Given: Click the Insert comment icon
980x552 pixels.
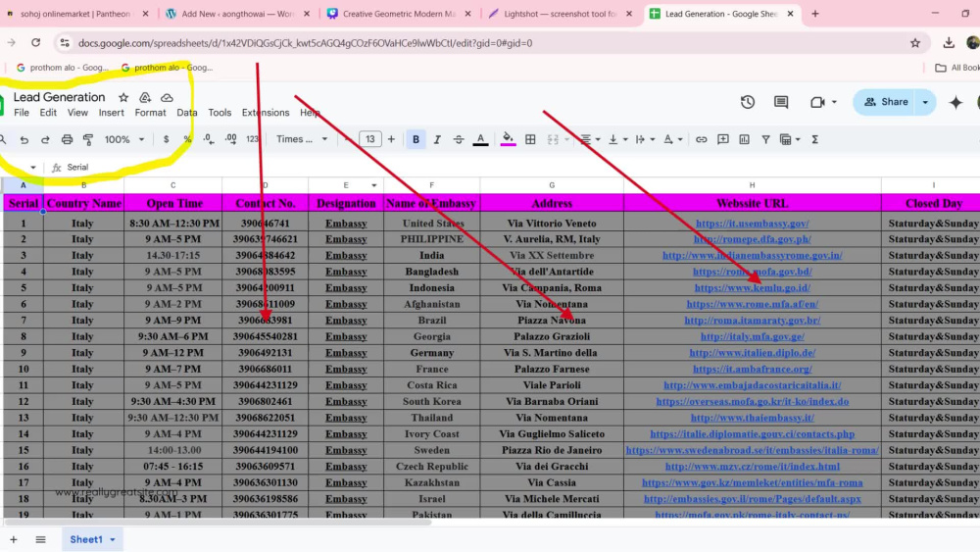Looking at the screenshot, I should [722, 139].
